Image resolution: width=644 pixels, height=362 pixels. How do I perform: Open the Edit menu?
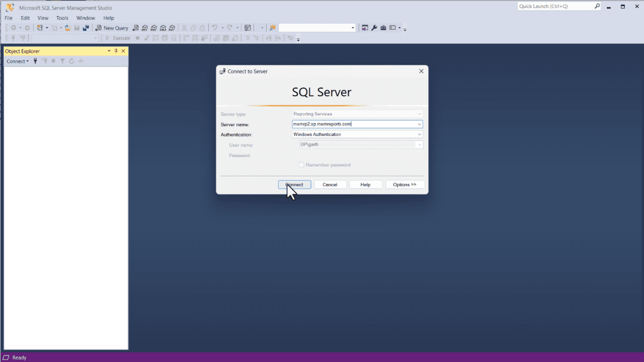click(25, 18)
